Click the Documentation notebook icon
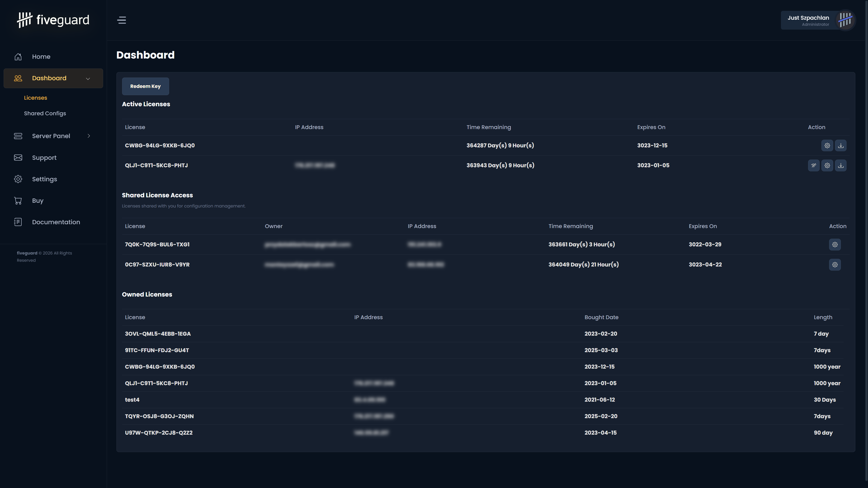 18,222
